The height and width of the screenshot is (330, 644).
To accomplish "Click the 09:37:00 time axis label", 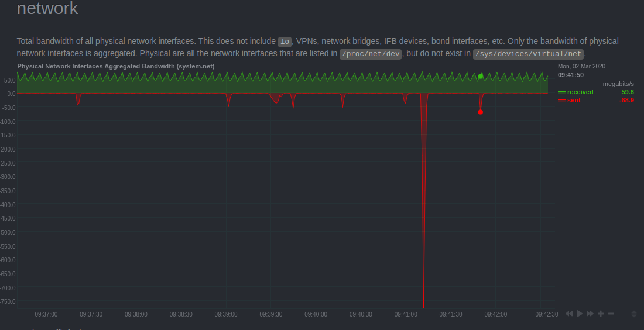I will [x=46, y=314].
